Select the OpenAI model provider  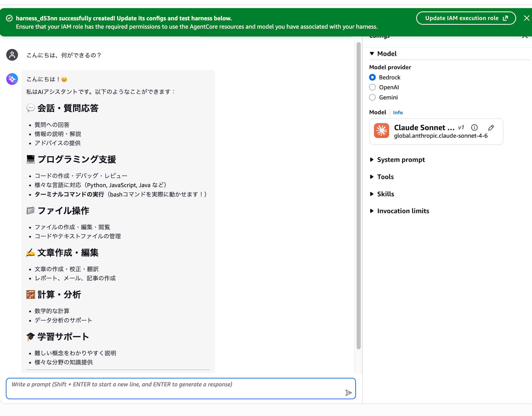(372, 87)
